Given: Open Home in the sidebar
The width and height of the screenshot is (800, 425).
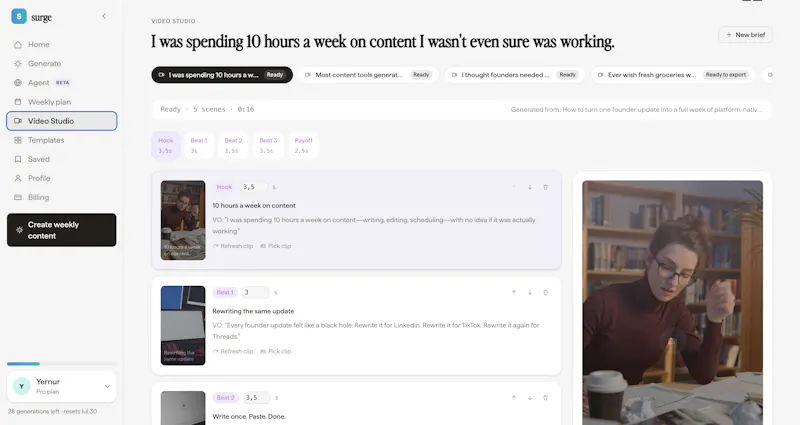Looking at the screenshot, I should (x=61, y=44).
